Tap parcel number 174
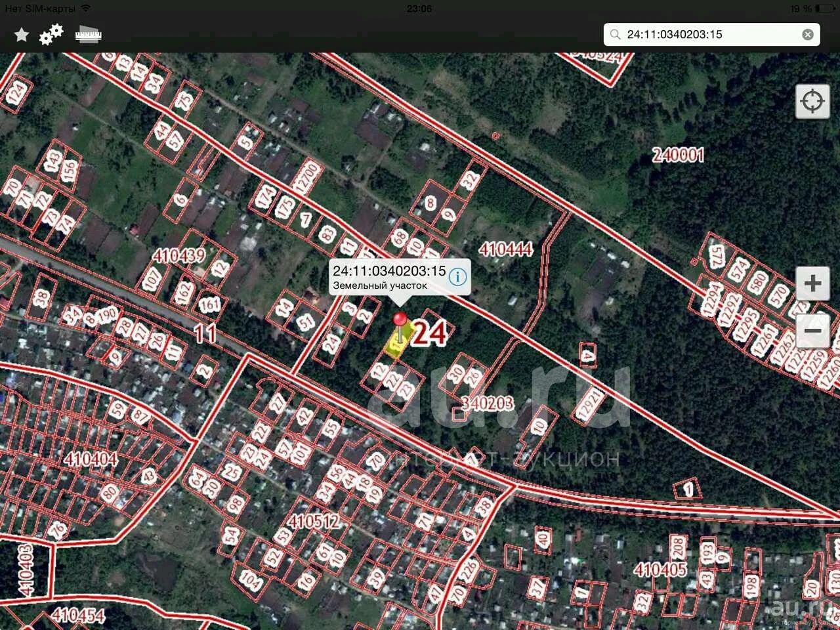The image size is (840, 630). tap(265, 197)
